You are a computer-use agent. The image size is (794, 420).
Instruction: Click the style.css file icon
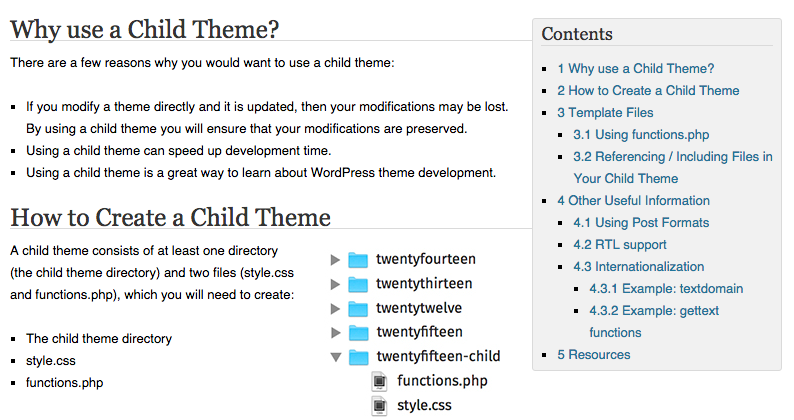[379, 406]
